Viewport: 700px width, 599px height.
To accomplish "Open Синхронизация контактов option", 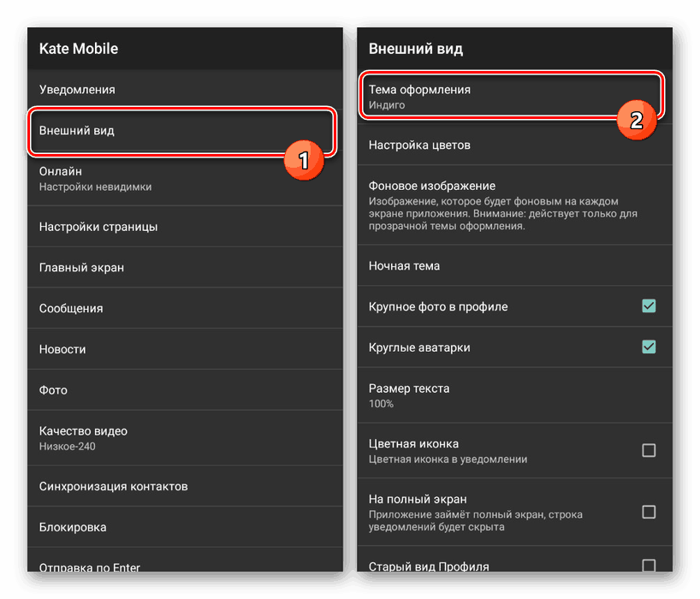I will coord(113,486).
